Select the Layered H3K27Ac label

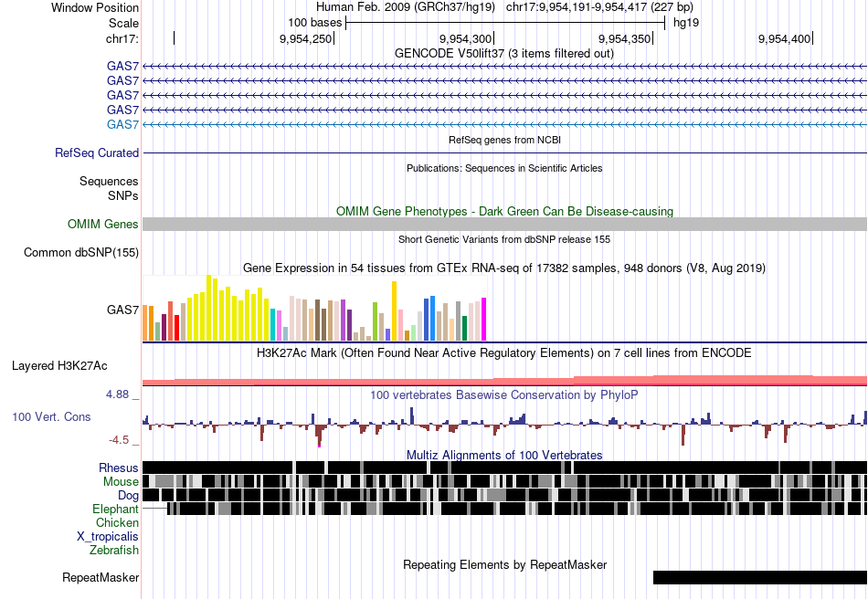tap(59, 365)
